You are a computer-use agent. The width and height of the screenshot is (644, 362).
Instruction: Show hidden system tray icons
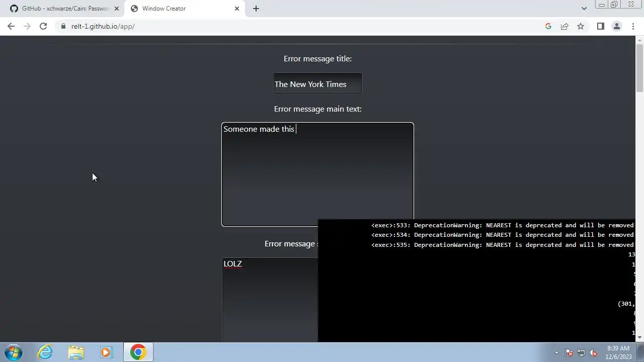(556, 352)
